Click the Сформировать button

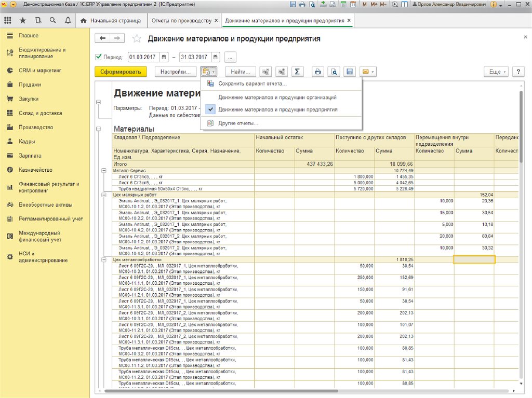coord(121,72)
